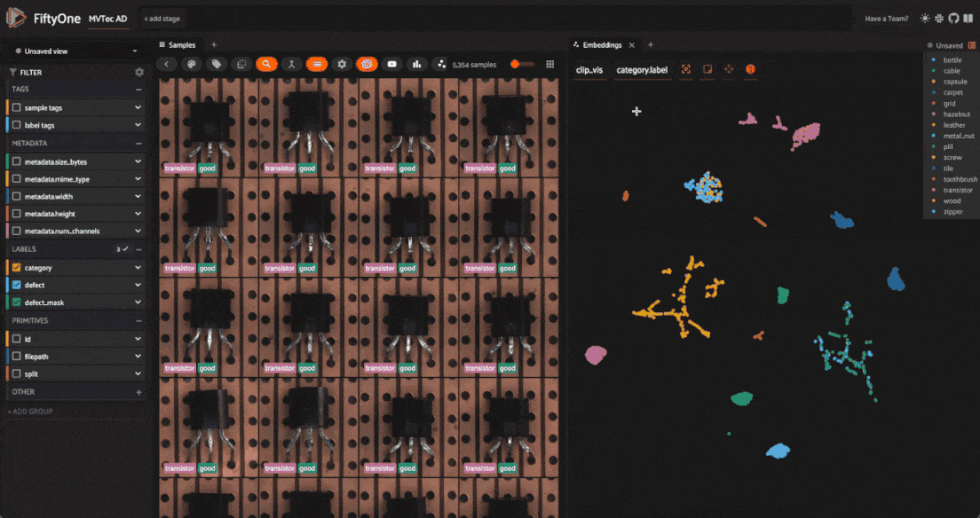Enable the sample tags checkbox
980x518 pixels.
(17, 107)
